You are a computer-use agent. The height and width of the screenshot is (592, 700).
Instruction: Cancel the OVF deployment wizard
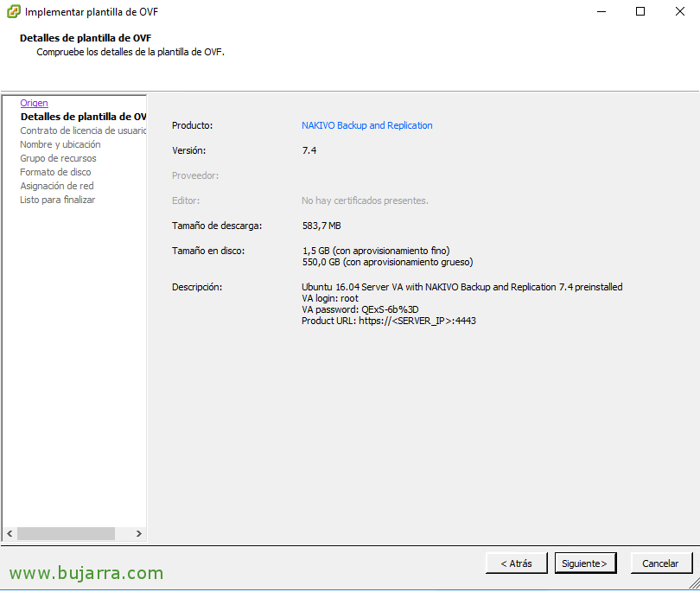661,563
